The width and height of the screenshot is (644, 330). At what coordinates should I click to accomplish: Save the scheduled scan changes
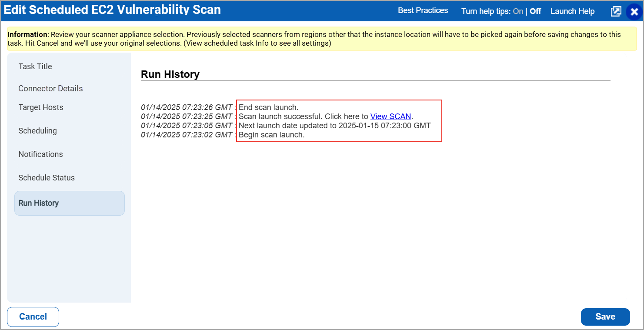point(605,317)
